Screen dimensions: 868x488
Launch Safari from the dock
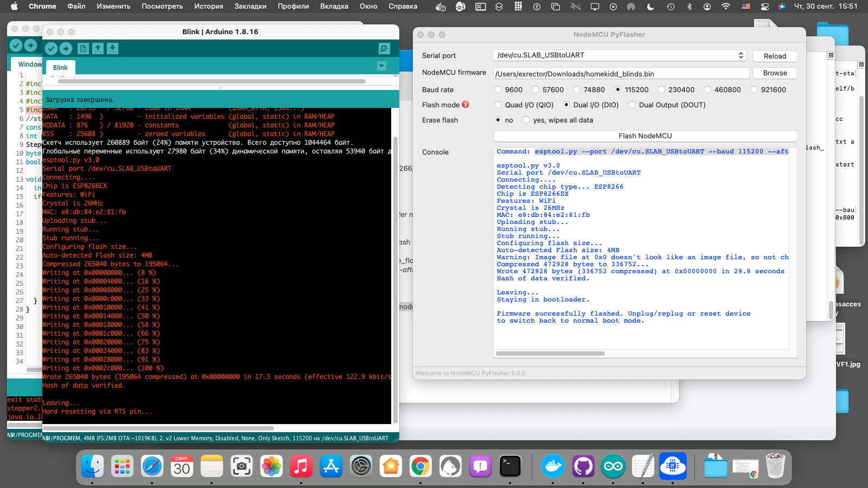tap(152, 466)
